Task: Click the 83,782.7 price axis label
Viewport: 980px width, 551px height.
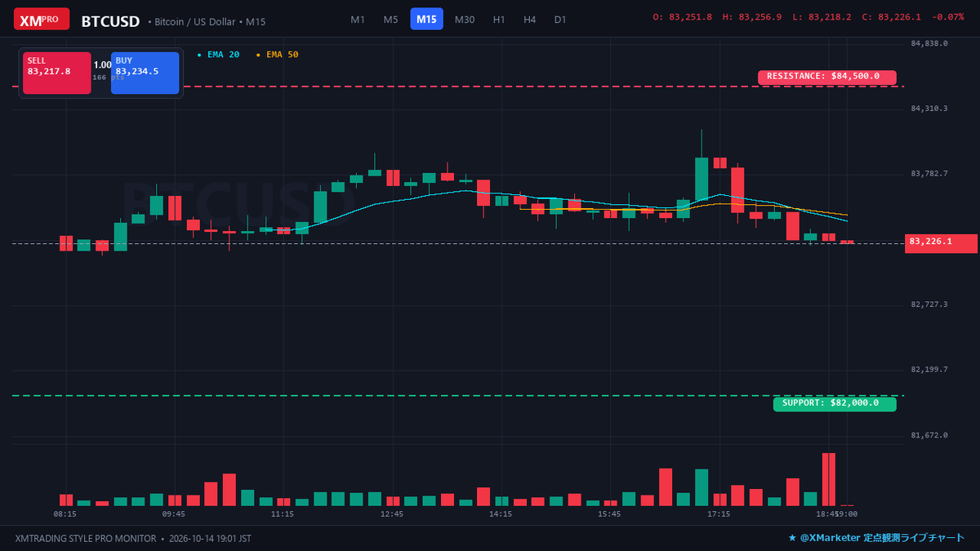Action: point(929,174)
